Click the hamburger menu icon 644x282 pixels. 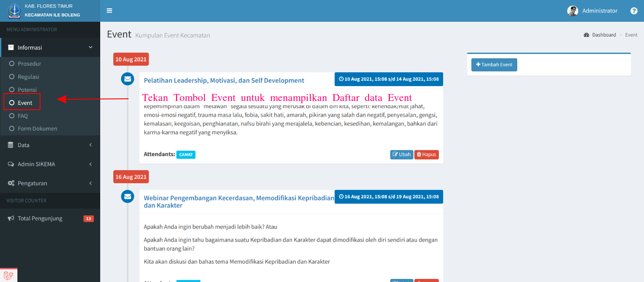pyautogui.click(x=109, y=10)
